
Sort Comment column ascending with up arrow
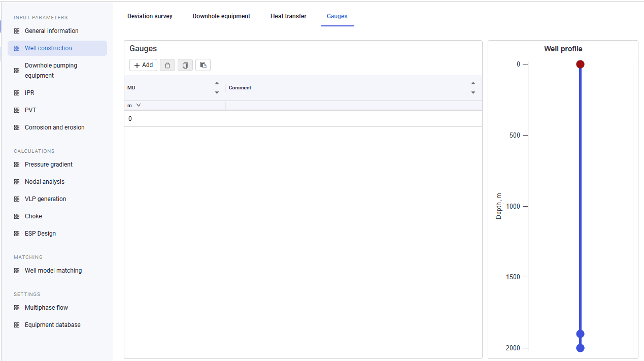473,83
